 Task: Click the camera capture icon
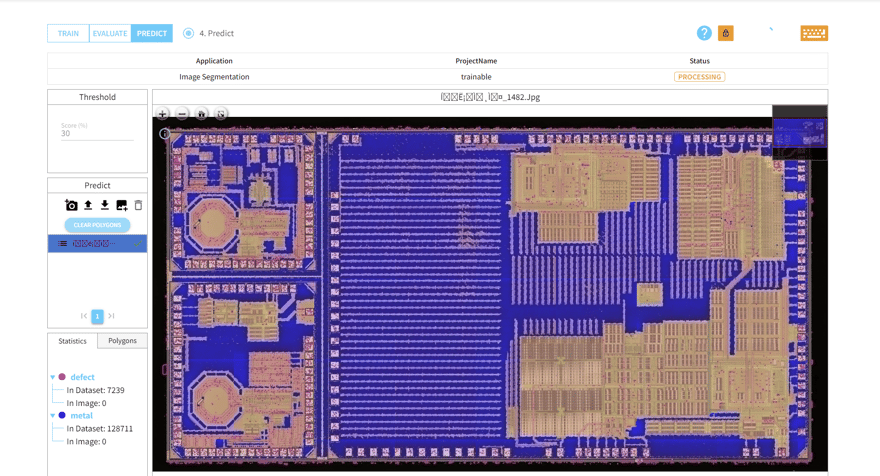point(71,205)
